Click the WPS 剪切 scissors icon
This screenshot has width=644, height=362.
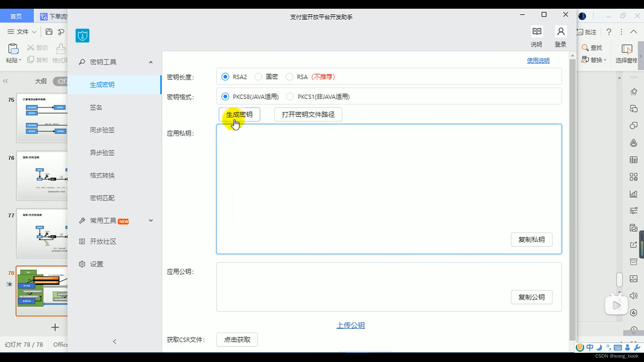point(31,48)
